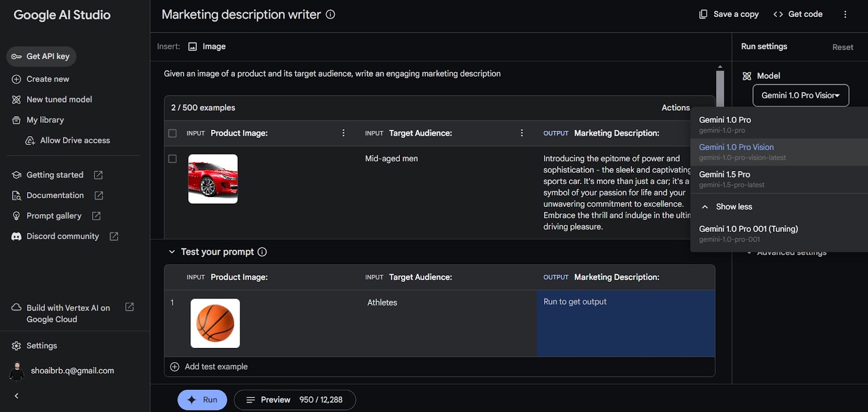Click the cloud icon beside Build with Vertex AI
Viewport: 868px width, 412px height.
[16, 307]
